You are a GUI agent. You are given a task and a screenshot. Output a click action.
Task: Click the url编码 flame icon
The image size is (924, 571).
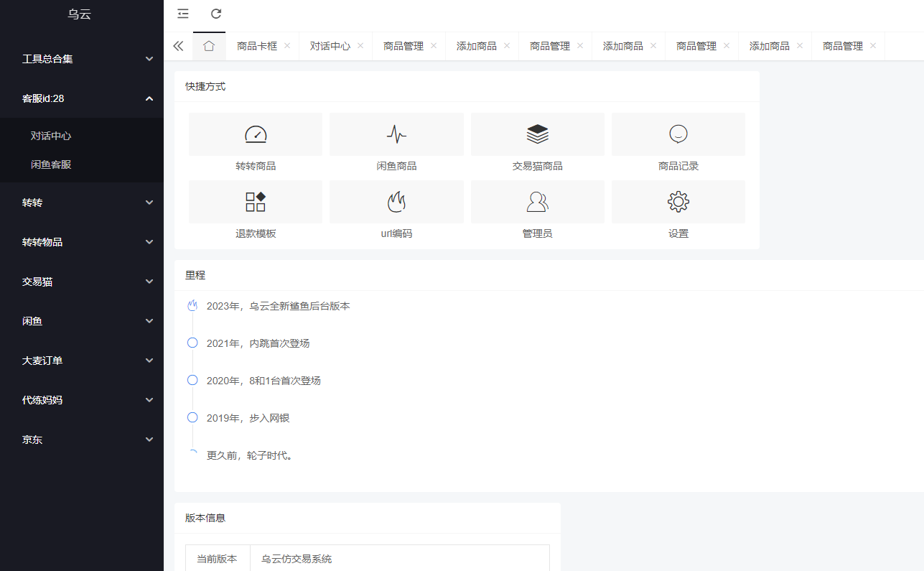[396, 202]
